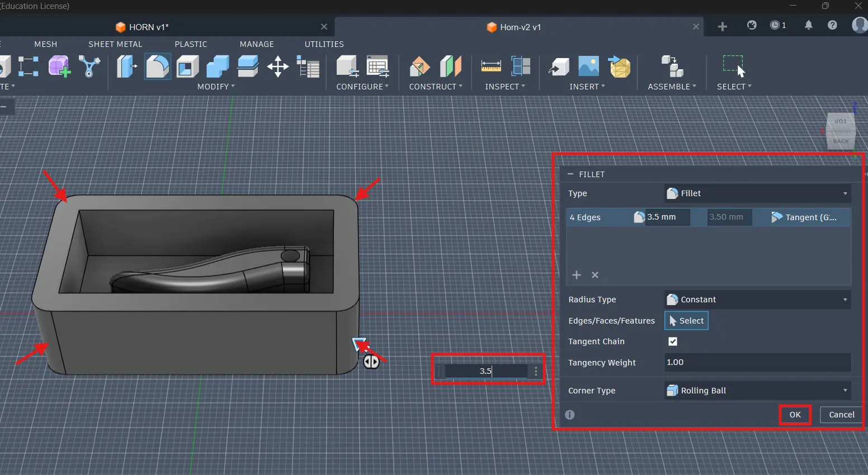This screenshot has height=475, width=868.
Task: Click the floating 3.5 value input
Action: click(485, 371)
